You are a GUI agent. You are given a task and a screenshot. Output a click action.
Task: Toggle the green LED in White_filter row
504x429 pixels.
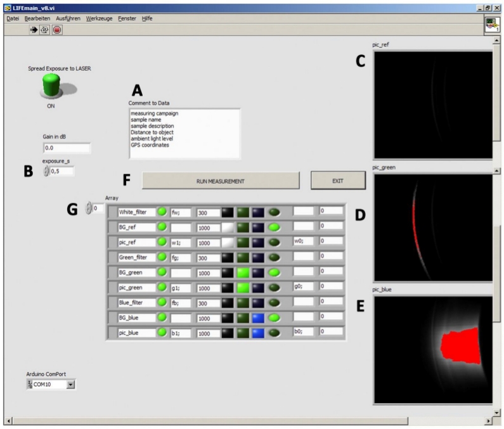[x=162, y=212]
